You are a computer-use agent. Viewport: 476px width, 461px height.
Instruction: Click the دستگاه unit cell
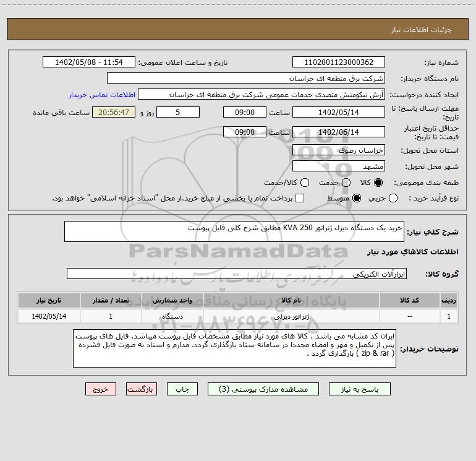point(172,317)
